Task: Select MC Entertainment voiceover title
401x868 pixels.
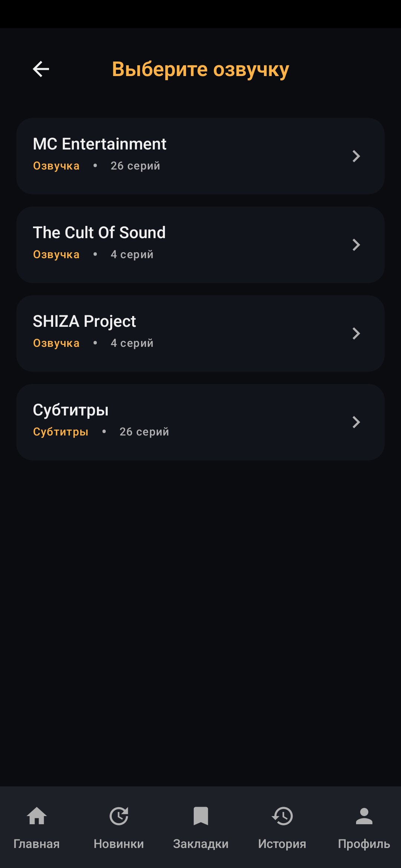Action: pos(100,144)
